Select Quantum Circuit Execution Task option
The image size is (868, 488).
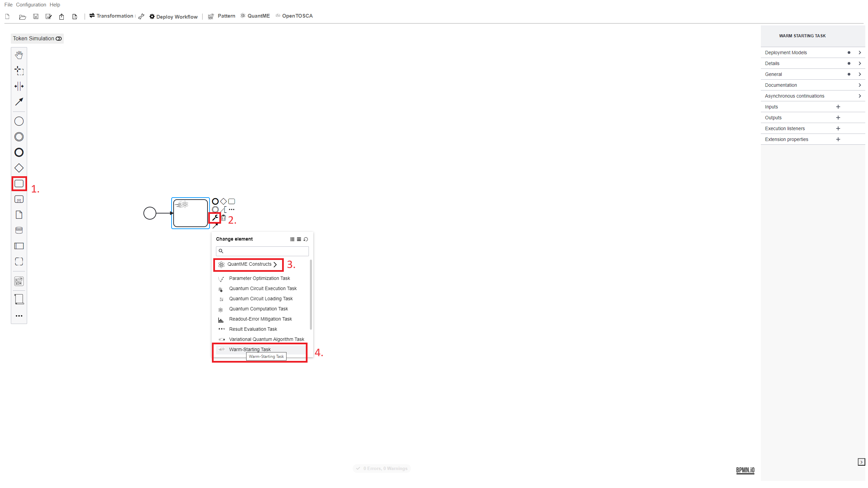263,288
